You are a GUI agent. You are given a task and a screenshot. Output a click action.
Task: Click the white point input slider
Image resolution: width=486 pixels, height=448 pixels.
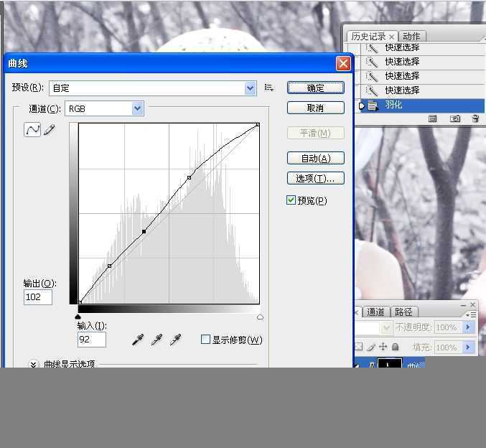pos(261,317)
